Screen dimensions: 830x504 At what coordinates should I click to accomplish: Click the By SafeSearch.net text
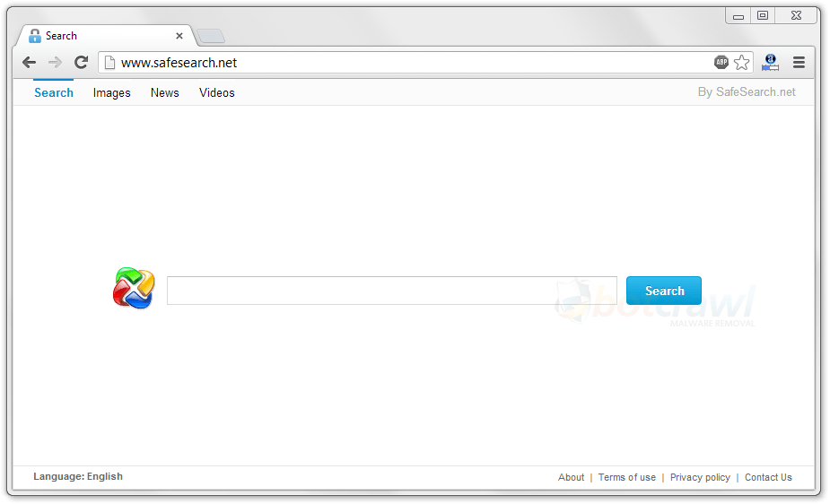click(x=747, y=92)
